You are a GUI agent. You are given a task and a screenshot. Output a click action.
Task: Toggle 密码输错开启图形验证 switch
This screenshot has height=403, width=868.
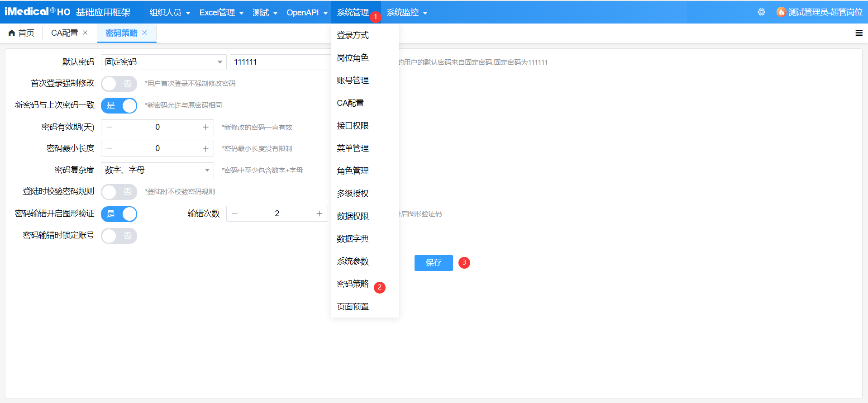pos(119,214)
